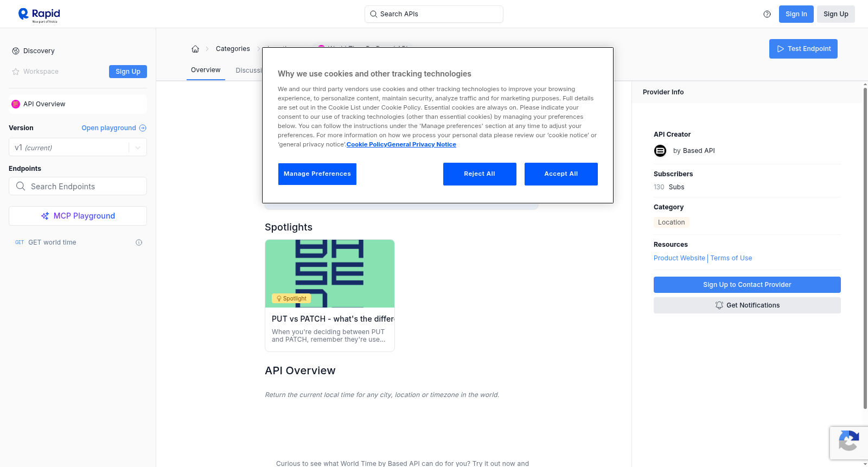Viewport: 868px width, 467px height.
Task: Click the Workspace star icon
Action: pos(16,72)
